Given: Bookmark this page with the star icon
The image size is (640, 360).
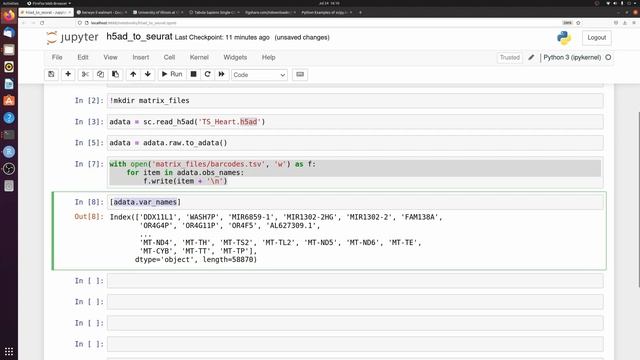Looking at the screenshot, I should click(x=578, y=23).
